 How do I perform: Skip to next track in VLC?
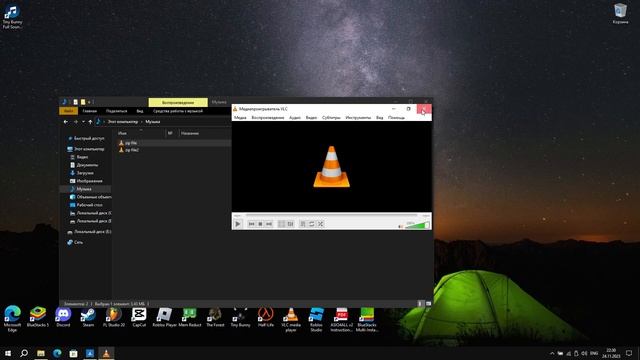click(x=269, y=224)
